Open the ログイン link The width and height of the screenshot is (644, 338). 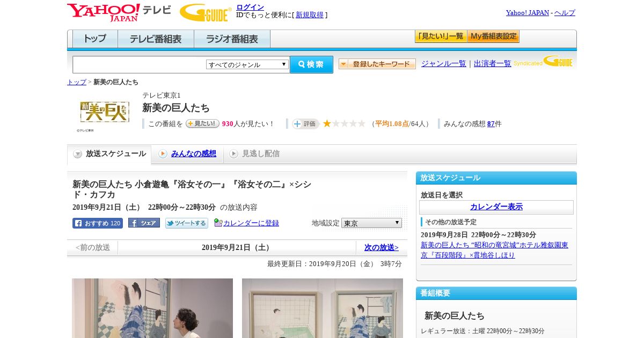pos(250,7)
